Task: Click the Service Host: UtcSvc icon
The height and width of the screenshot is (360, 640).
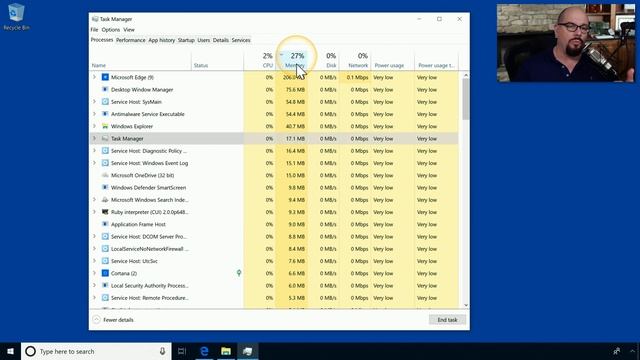Action: pyautogui.click(x=105, y=261)
